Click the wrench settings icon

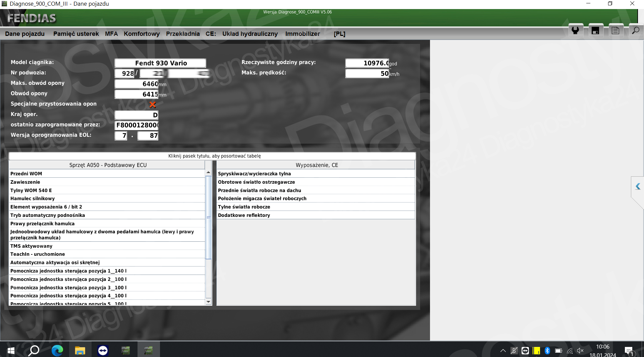(x=575, y=31)
